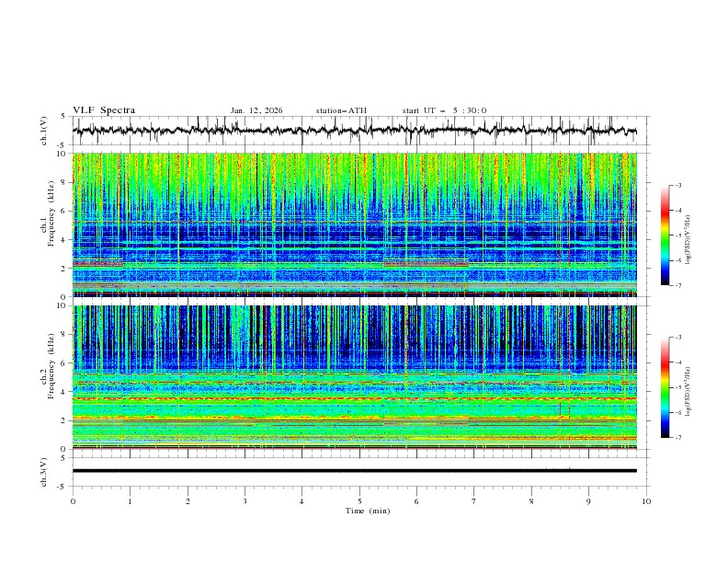Click the "Time (min)" axis title

(368, 511)
